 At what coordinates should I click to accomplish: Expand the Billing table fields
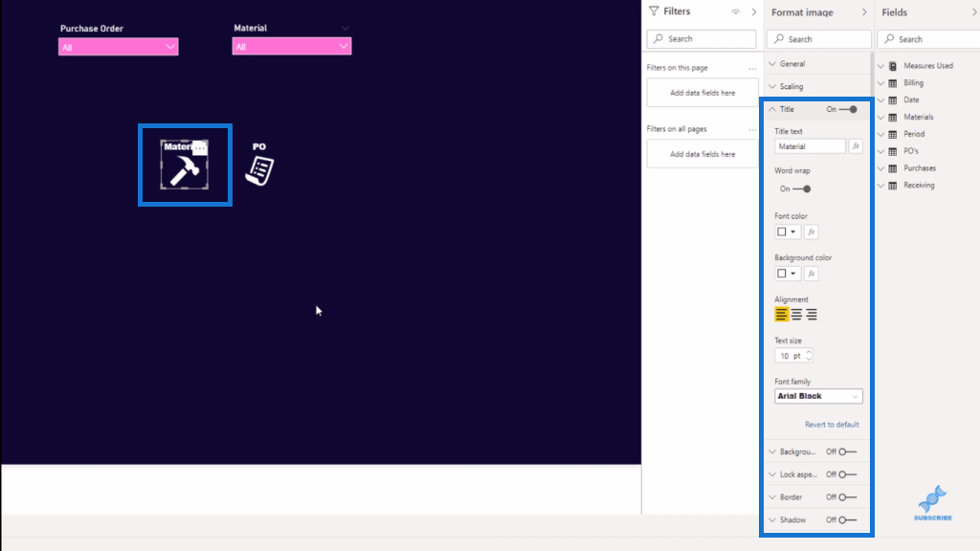tap(881, 83)
